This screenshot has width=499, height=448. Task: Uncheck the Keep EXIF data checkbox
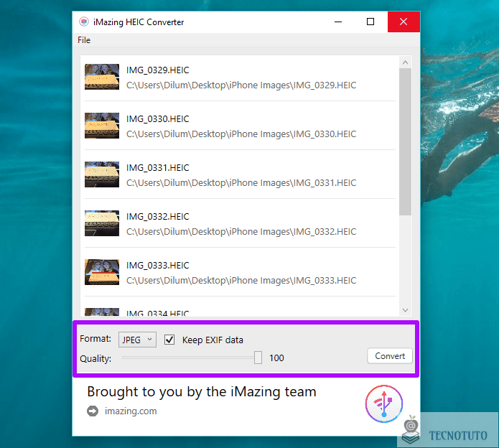click(x=169, y=340)
